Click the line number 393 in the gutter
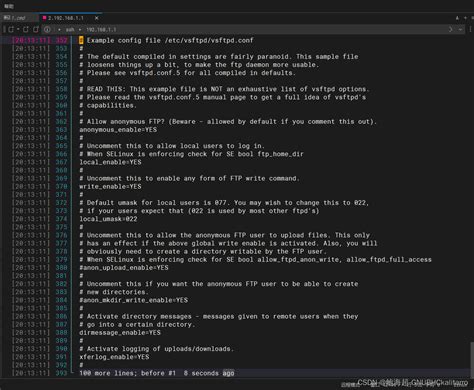The height and width of the screenshot is (390, 474). (x=61, y=373)
